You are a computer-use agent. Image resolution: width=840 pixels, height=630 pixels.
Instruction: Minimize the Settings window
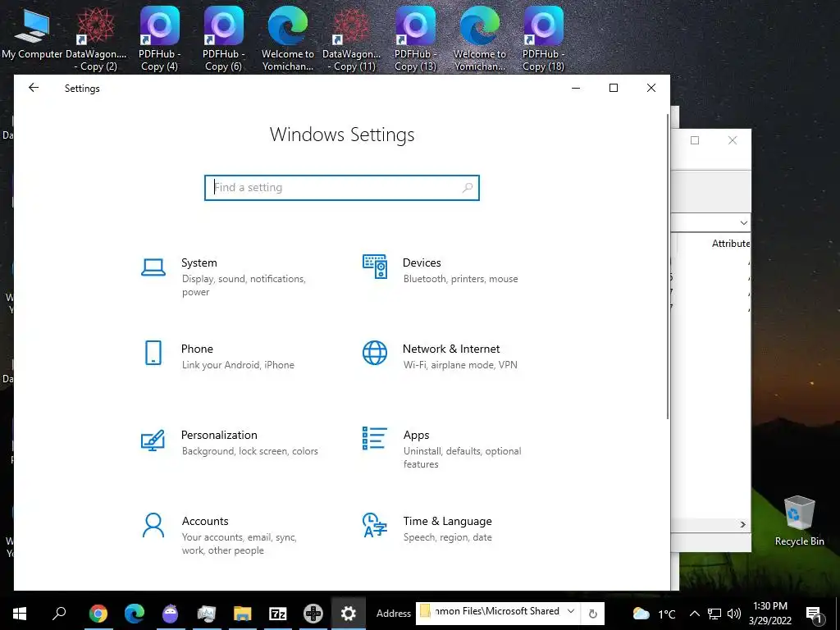(x=576, y=88)
